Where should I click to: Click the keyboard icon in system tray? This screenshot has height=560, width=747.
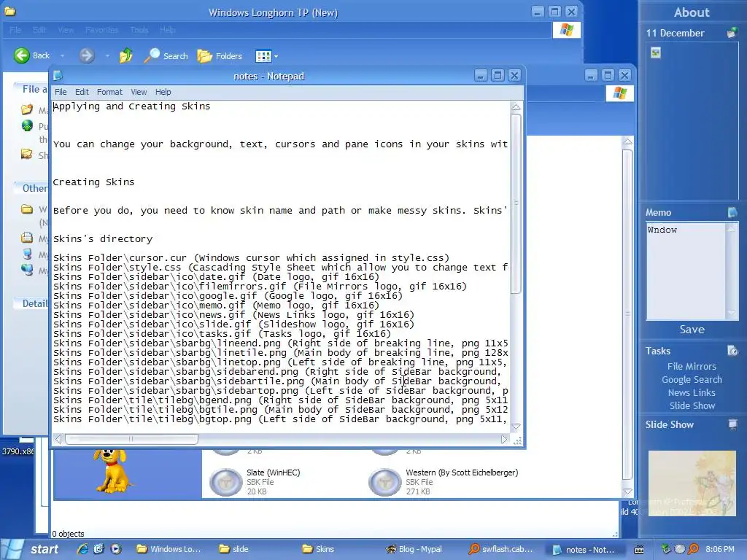click(x=639, y=550)
